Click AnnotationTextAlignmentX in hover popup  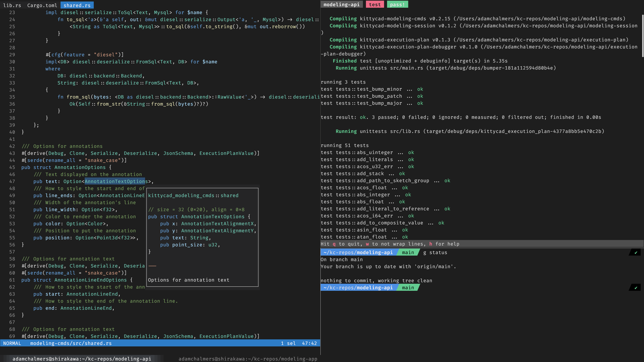pos(218,224)
